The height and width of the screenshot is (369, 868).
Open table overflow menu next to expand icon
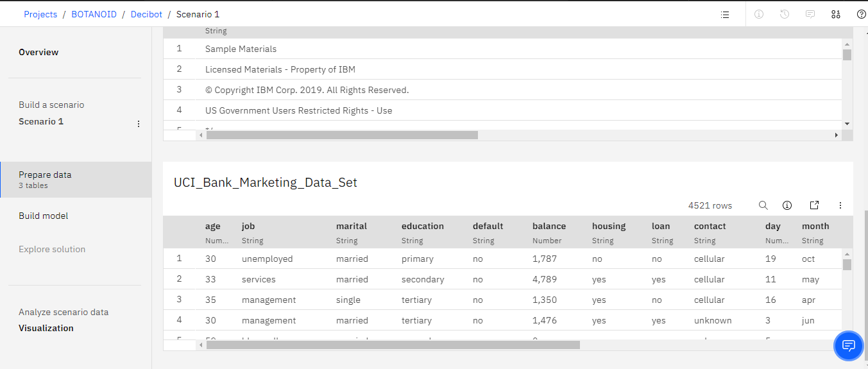[840, 205]
